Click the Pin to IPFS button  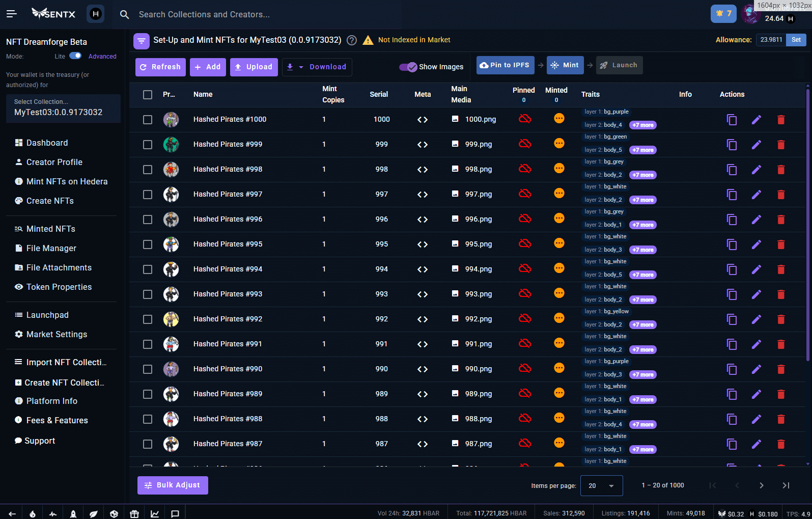[505, 65]
